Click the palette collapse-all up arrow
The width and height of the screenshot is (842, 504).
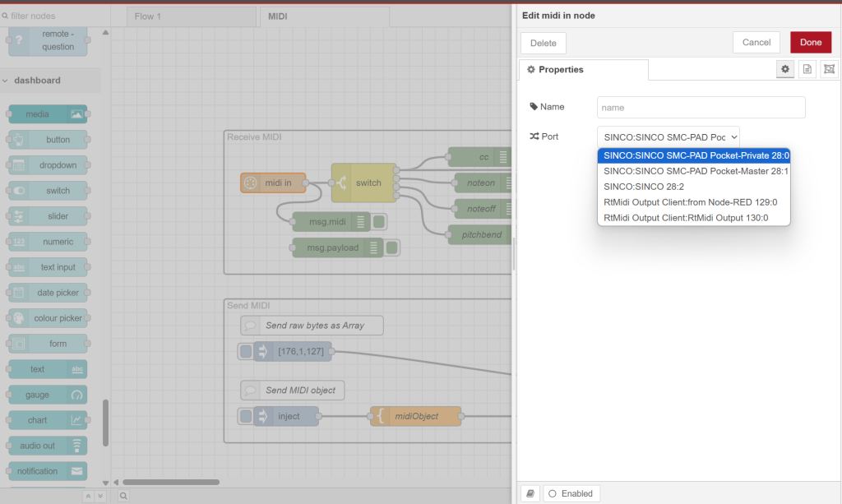click(88, 496)
